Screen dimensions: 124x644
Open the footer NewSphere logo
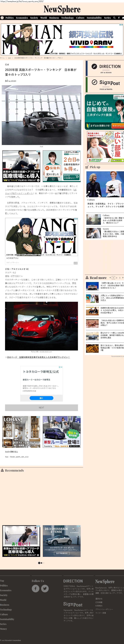105,581
